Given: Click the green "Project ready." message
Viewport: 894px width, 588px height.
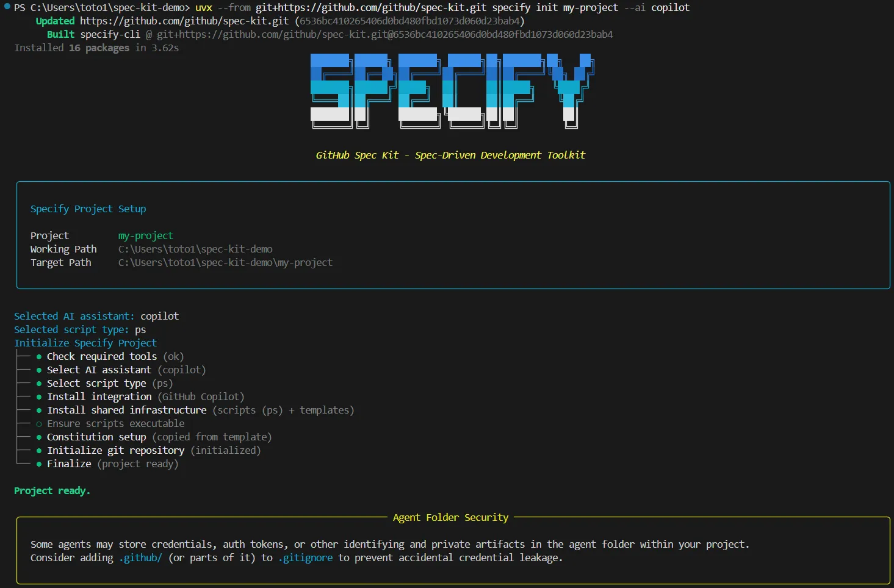Looking at the screenshot, I should pyautogui.click(x=52, y=490).
